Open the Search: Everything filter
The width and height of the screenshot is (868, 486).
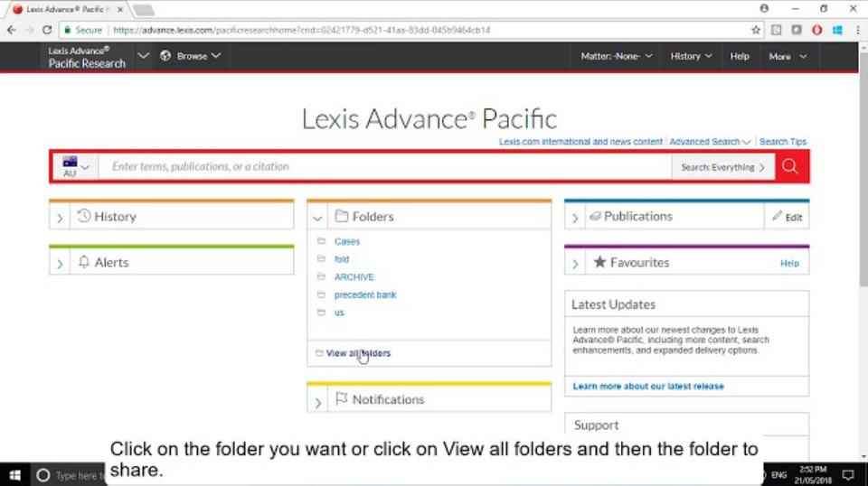[x=723, y=167]
